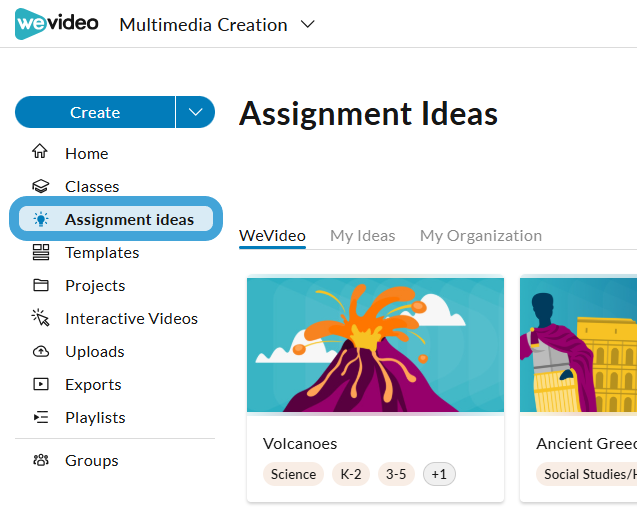This screenshot has width=637, height=511.
Task: Switch to the My Ideas tab
Action: coord(362,236)
